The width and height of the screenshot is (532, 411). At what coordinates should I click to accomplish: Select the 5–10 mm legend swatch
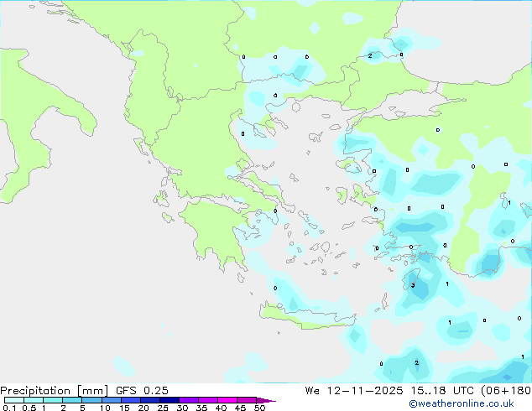(x=91, y=400)
